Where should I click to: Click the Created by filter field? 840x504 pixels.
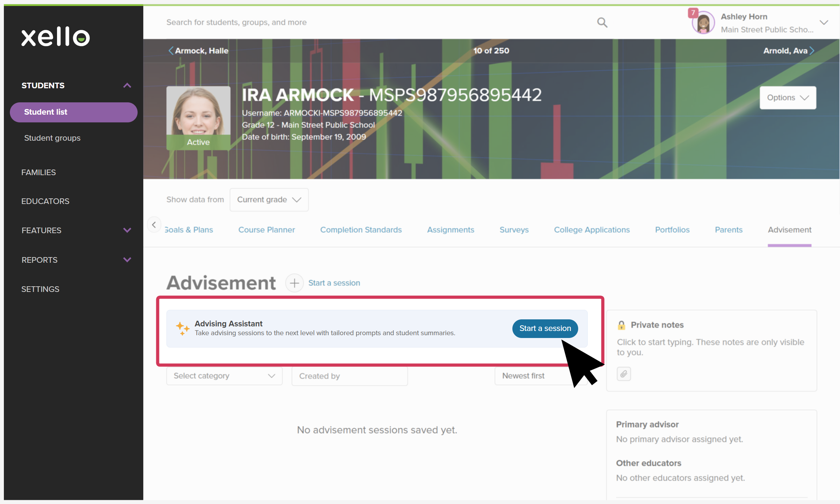(x=350, y=376)
